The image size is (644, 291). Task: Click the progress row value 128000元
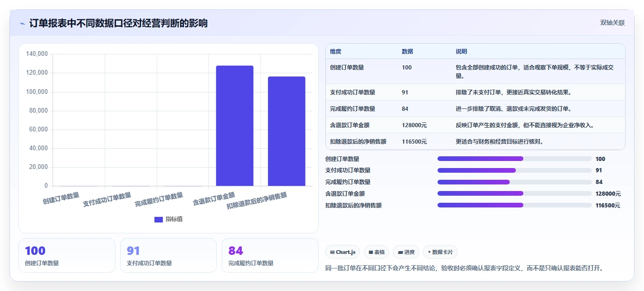(x=608, y=193)
